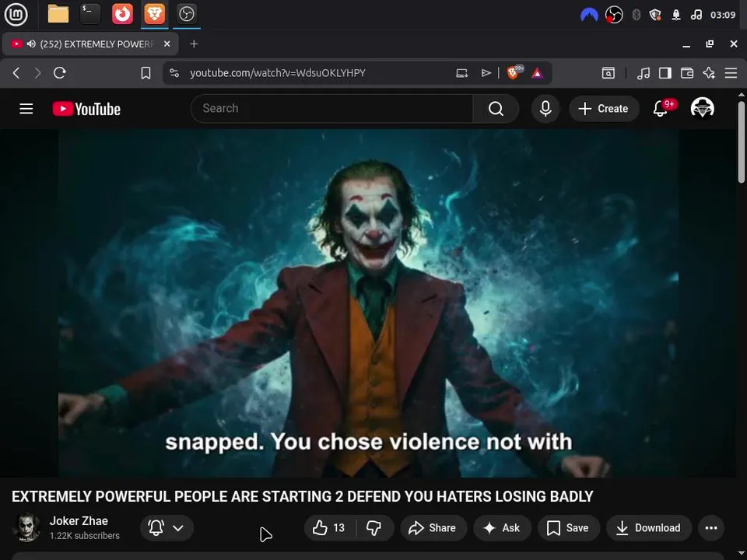This screenshot has width=747, height=560.
Task: Dislike this video
Action: pos(374,527)
